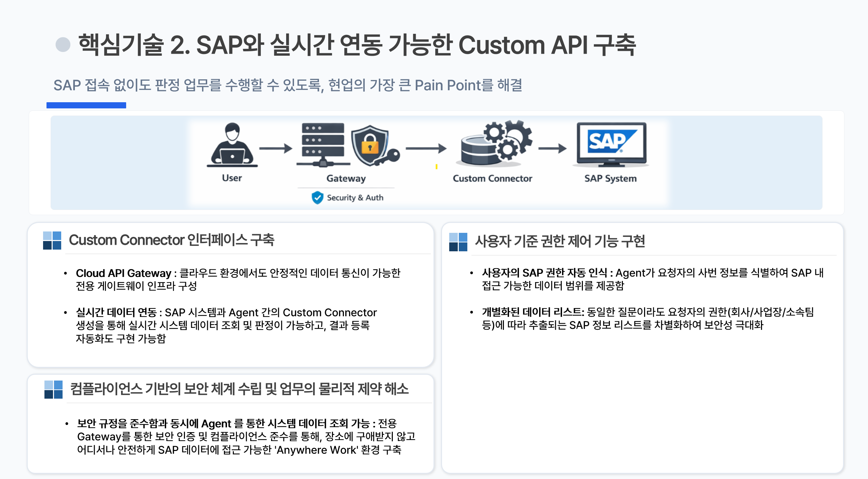Click the line 접근 가능한 데이터 범위를 제공함

[x=553, y=286]
